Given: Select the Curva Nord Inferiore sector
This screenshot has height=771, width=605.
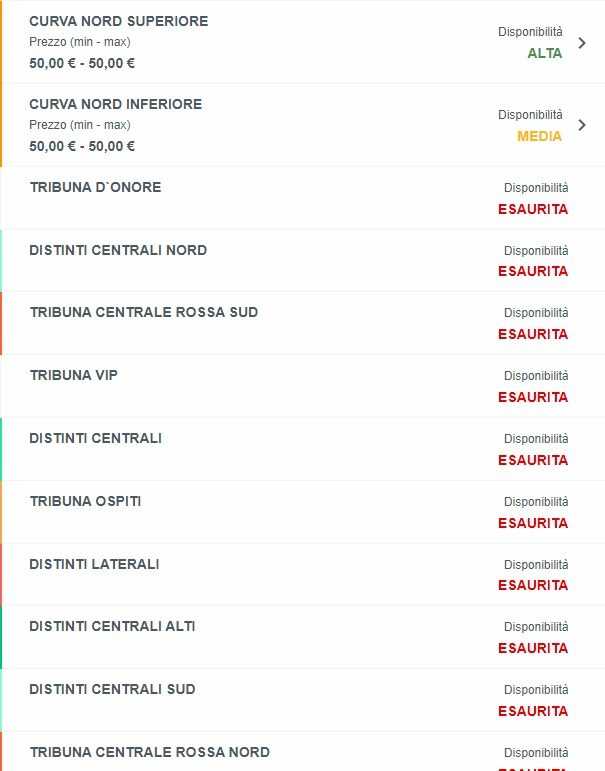Looking at the screenshot, I should [x=116, y=104].
